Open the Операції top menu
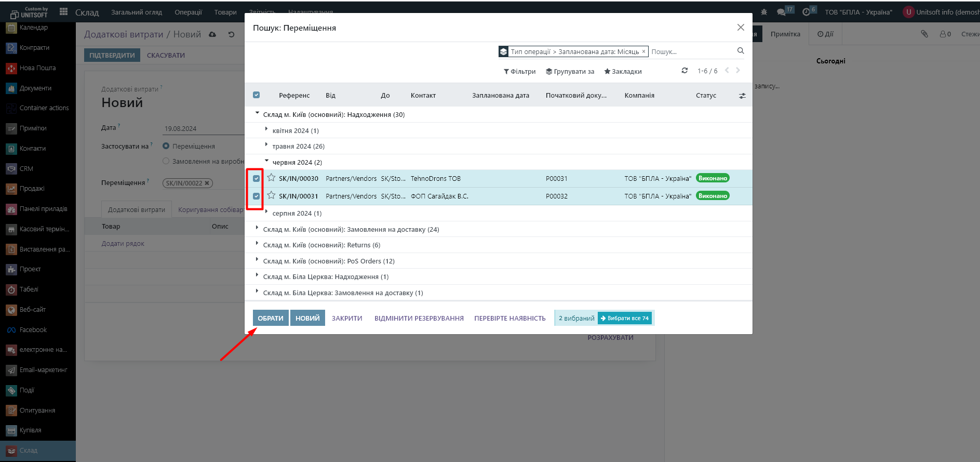The image size is (980, 462). tap(188, 12)
